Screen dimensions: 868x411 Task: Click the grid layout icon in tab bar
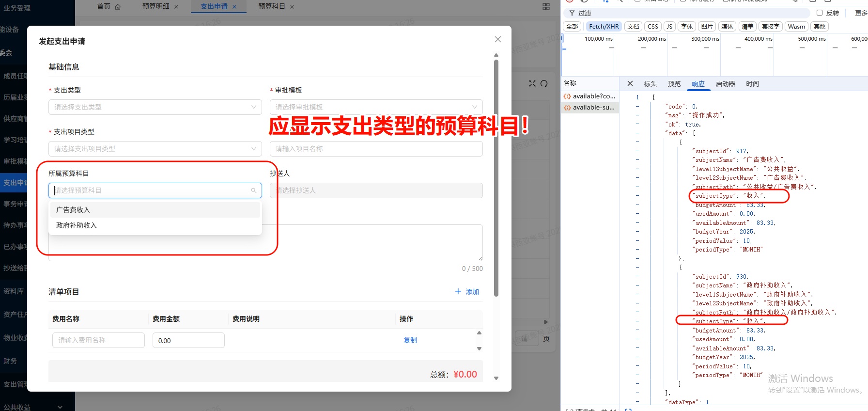[546, 6]
